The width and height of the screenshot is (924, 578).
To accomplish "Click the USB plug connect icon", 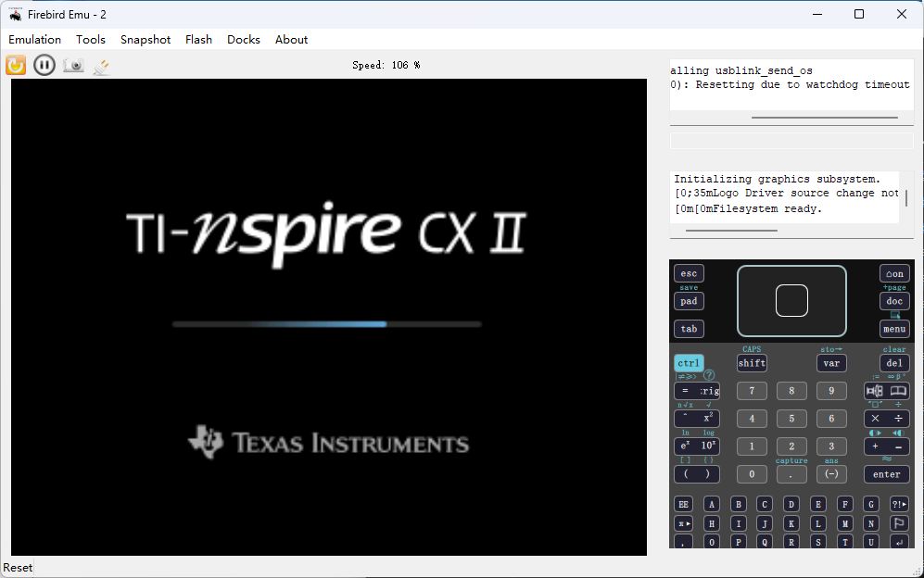I will [x=101, y=66].
